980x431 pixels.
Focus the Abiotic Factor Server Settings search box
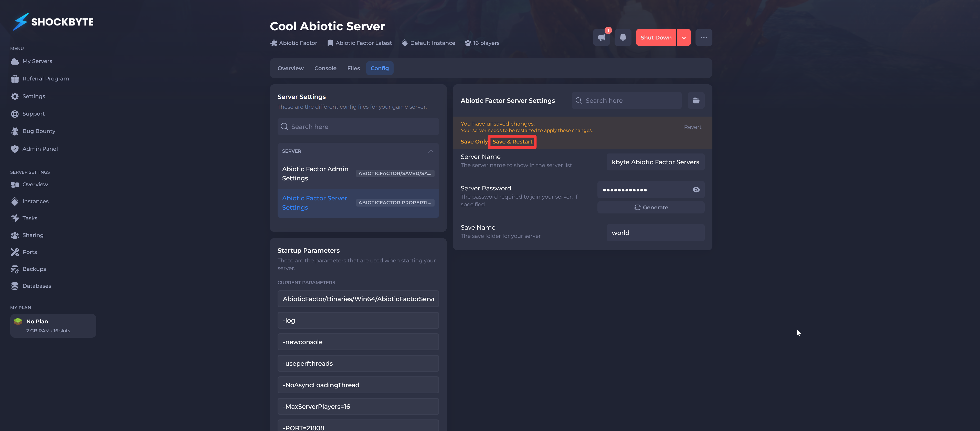(627, 100)
